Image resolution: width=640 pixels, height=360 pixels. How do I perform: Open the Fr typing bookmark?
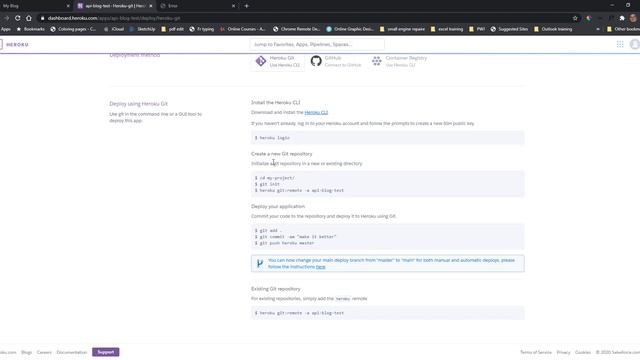[x=202, y=29]
